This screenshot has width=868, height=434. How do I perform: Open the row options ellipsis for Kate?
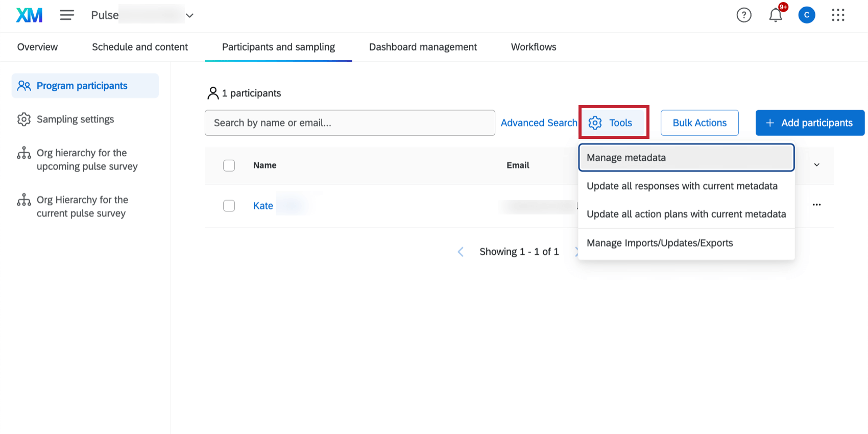(x=817, y=205)
